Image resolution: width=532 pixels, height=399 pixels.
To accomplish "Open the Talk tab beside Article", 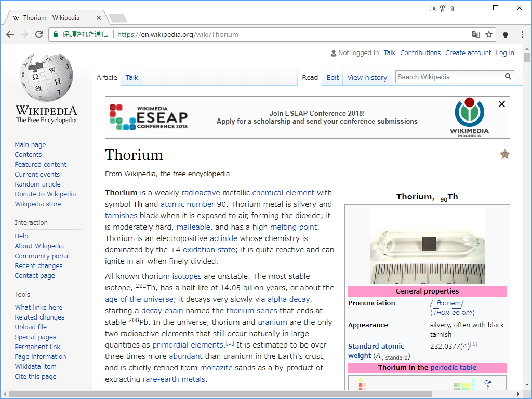I will point(131,78).
